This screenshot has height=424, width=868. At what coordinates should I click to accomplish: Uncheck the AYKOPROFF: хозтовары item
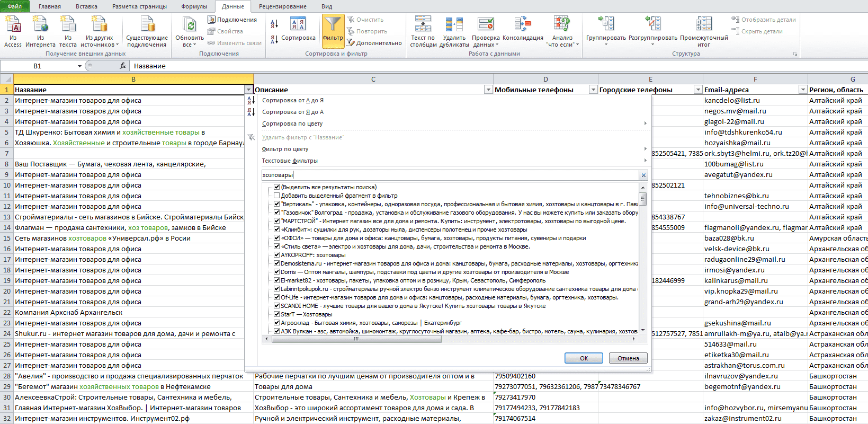point(276,255)
